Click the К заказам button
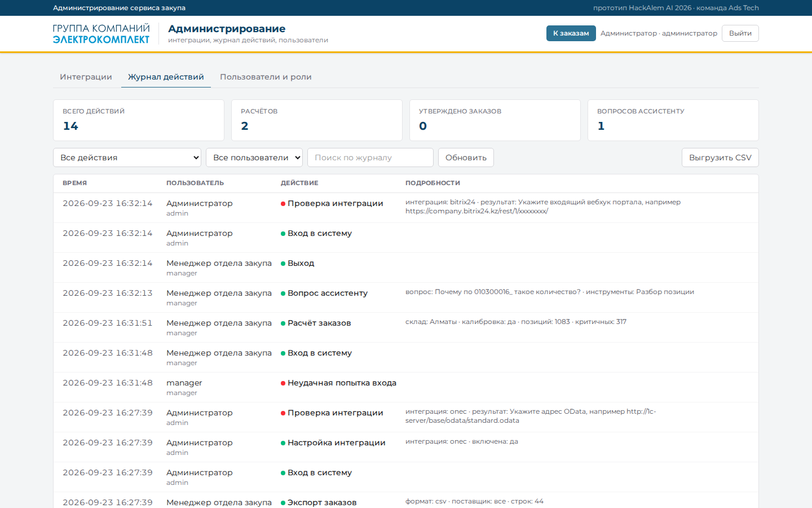 [x=571, y=33]
